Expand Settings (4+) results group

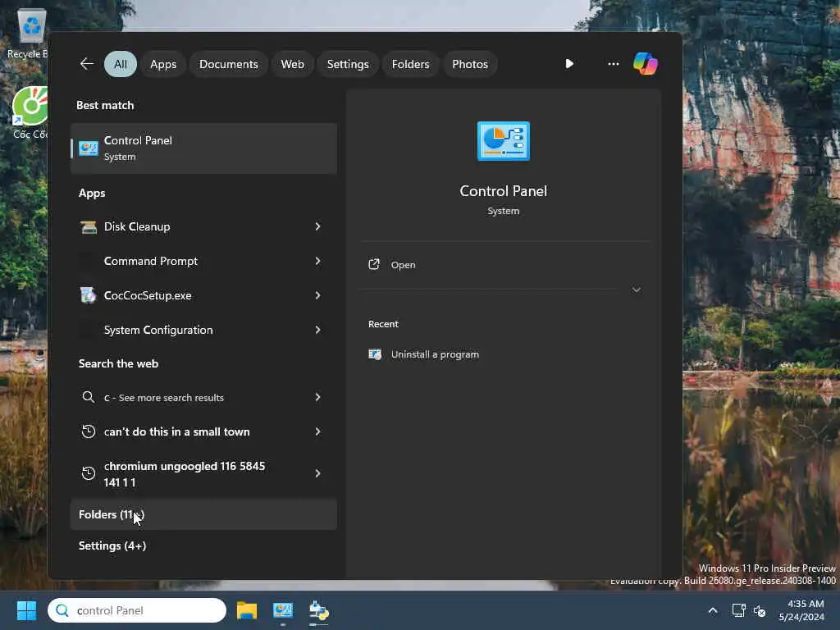112,546
